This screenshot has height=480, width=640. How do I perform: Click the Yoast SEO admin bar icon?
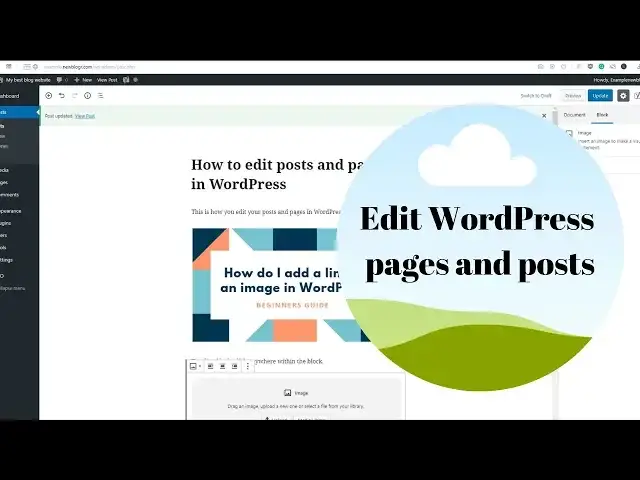click(x=126, y=80)
